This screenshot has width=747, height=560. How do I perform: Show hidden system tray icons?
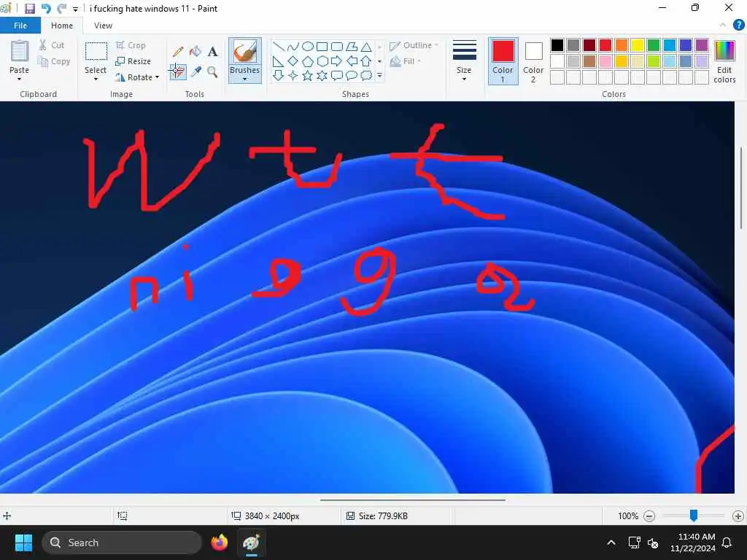point(611,542)
